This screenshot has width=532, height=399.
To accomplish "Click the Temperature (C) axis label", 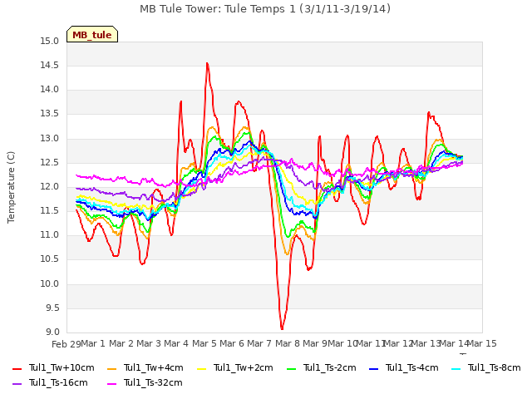I will click(11, 187).
